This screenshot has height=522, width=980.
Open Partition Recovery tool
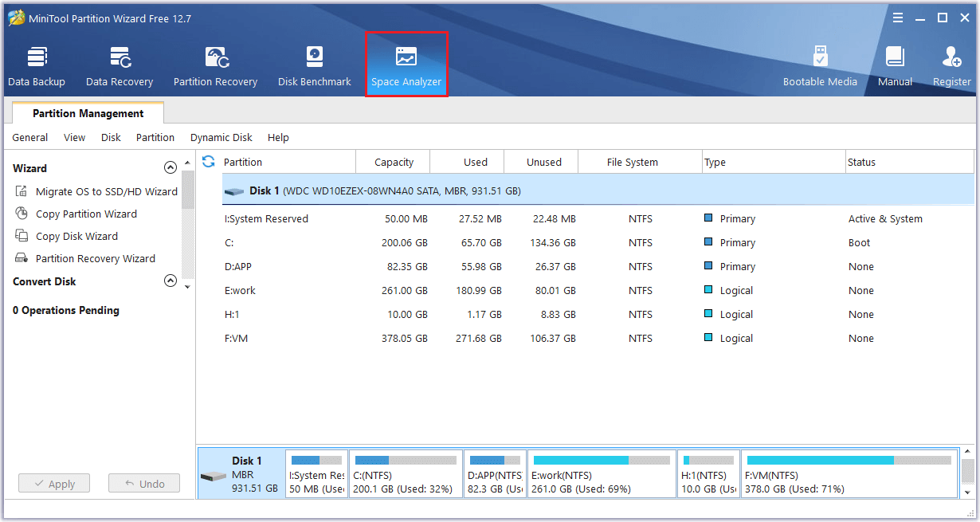tap(215, 66)
